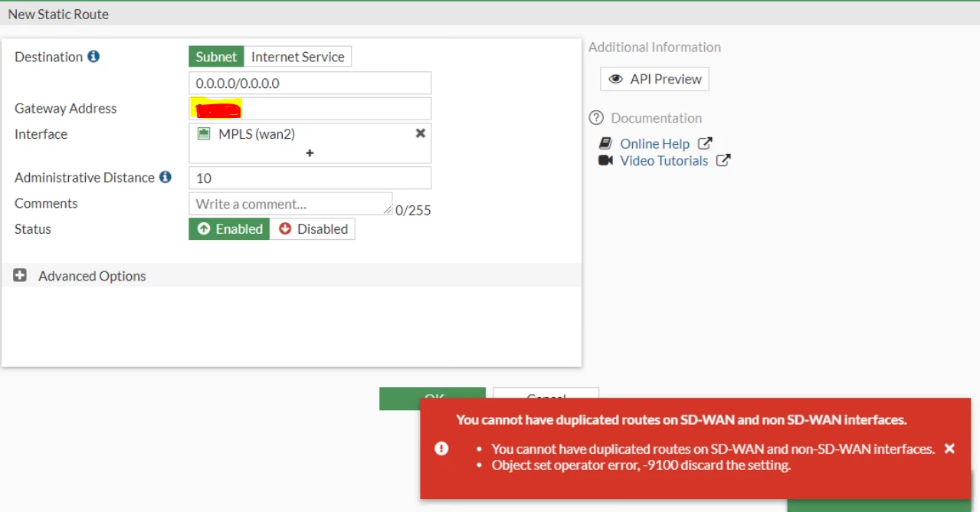Screen dimensions: 980x512
Task: Open the Online Help link
Action: [655, 143]
